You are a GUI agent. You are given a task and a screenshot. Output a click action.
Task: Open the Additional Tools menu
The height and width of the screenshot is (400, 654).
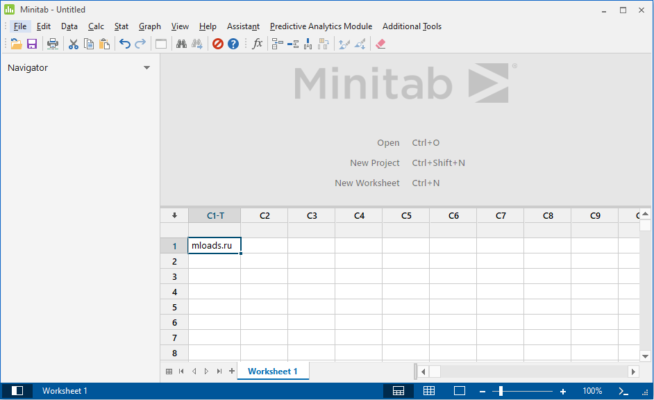(412, 26)
